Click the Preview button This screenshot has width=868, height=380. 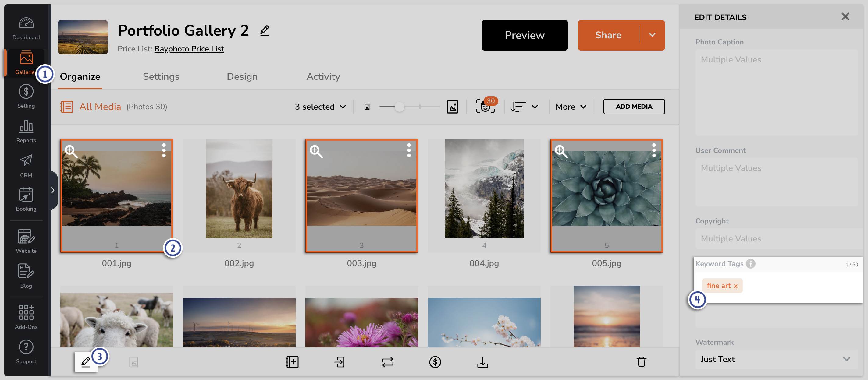tap(524, 35)
